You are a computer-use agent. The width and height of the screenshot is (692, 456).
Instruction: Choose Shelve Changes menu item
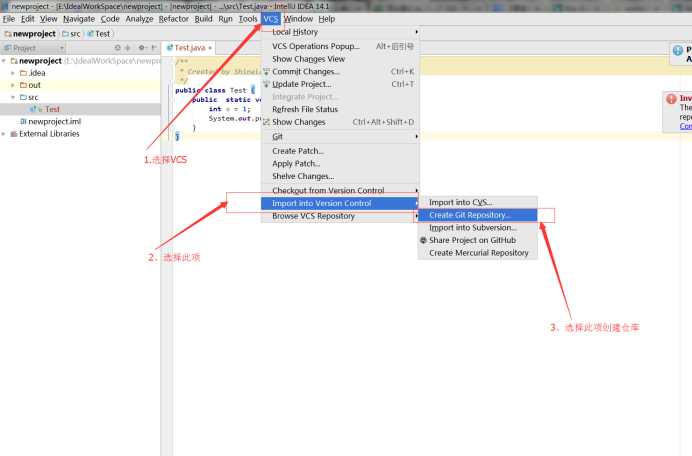coord(340,177)
